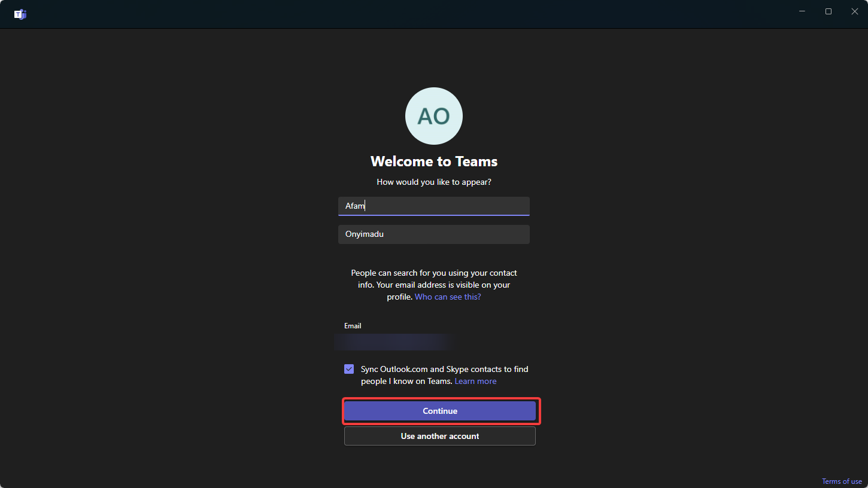The width and height of the screenshot is (868, 488).
Task: Click the Continue button
Action: coord(440,411)
